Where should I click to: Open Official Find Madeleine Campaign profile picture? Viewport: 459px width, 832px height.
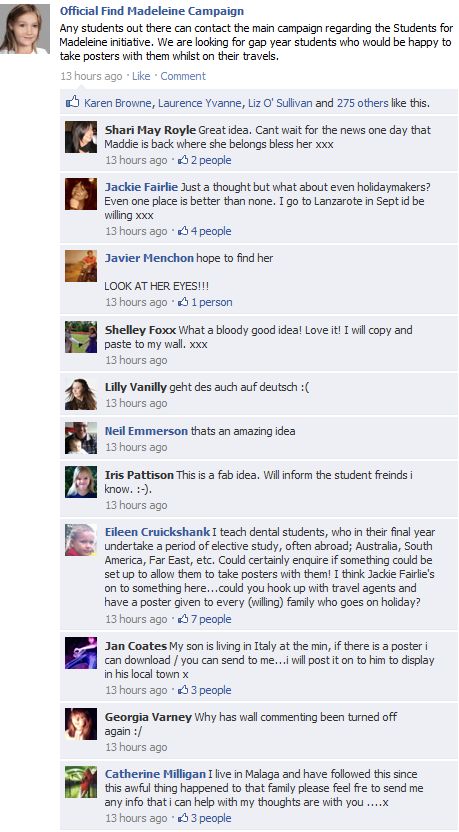[x=25, y=29]
